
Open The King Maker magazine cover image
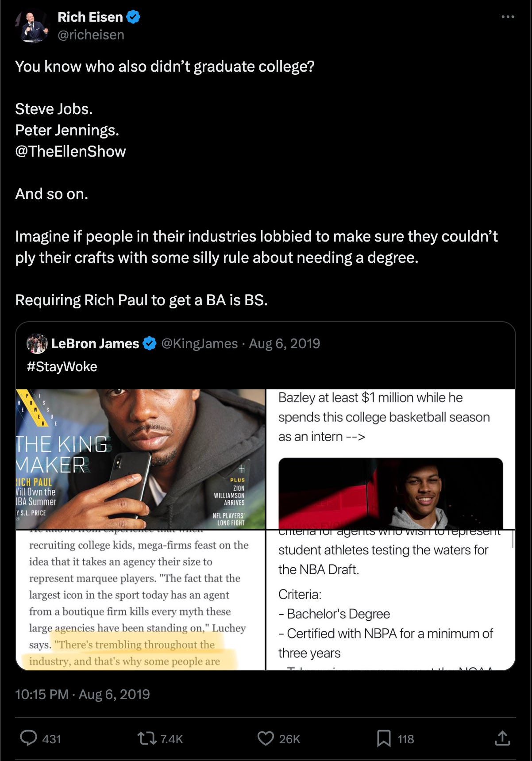140,459
